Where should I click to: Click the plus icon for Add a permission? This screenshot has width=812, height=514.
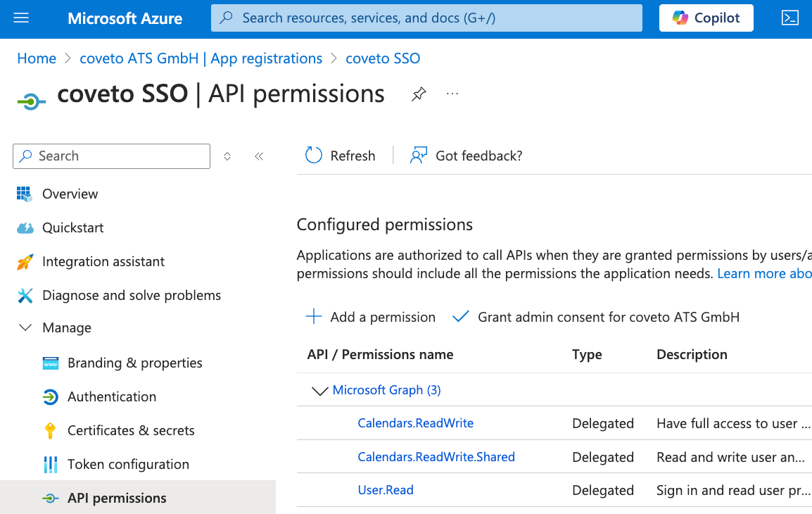pyautogui.click(x=314, y=317)
